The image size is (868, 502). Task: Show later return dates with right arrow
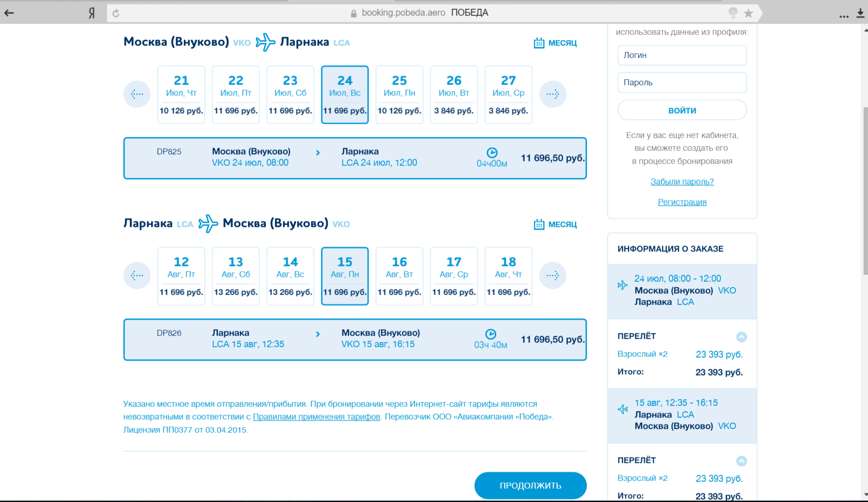(x=552, y=275)
